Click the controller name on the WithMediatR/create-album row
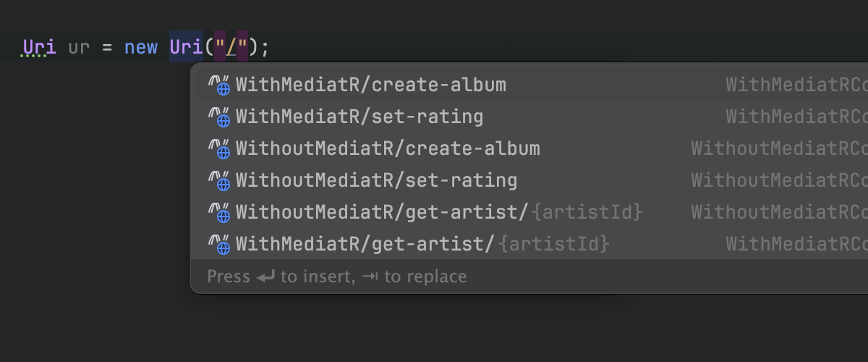This screenshot has width=868, height=362. coord(796,85)
